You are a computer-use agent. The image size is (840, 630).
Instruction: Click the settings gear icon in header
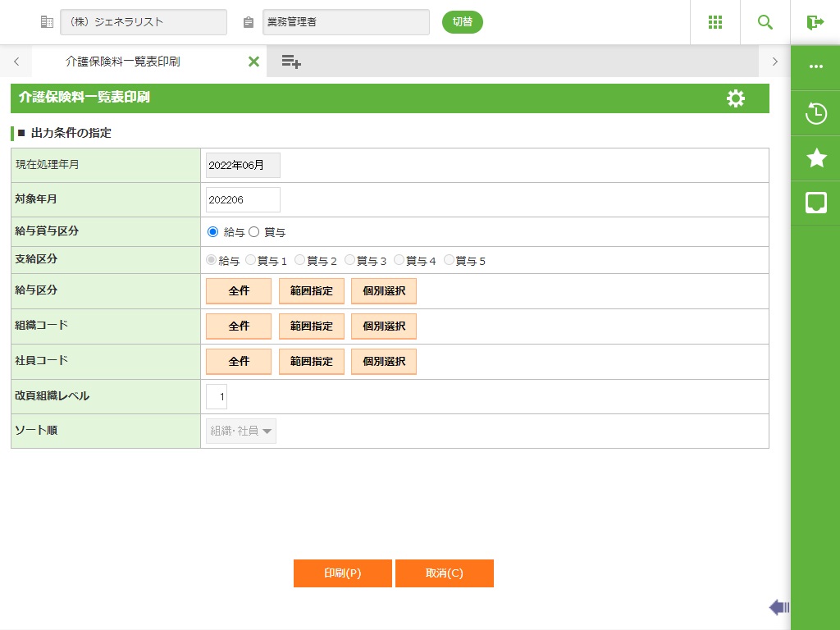[736, 98]
